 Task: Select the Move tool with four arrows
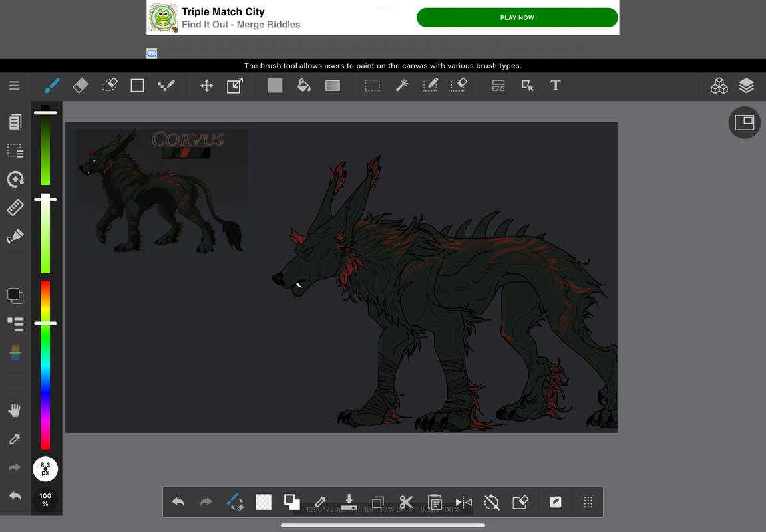tap(207, 86)
